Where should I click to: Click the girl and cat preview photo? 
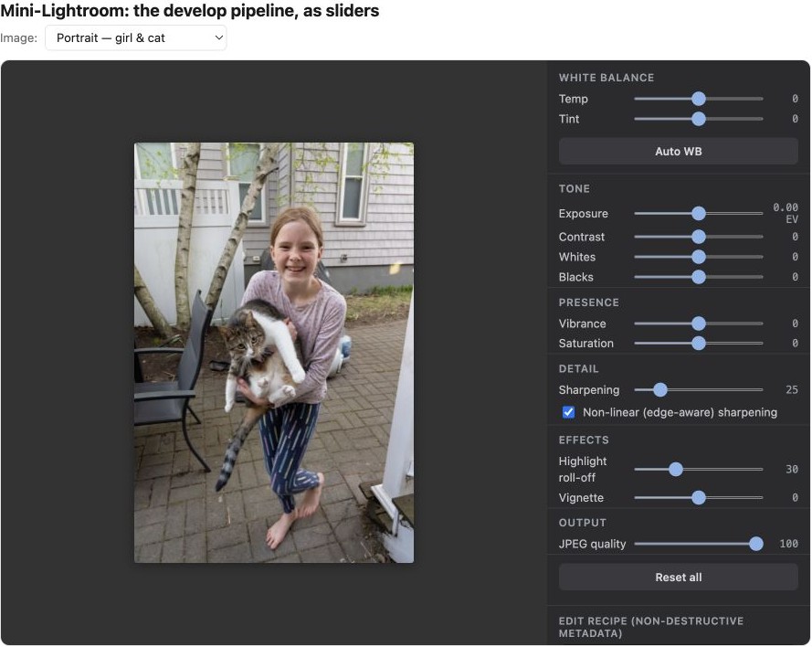(x=274, y=353)
